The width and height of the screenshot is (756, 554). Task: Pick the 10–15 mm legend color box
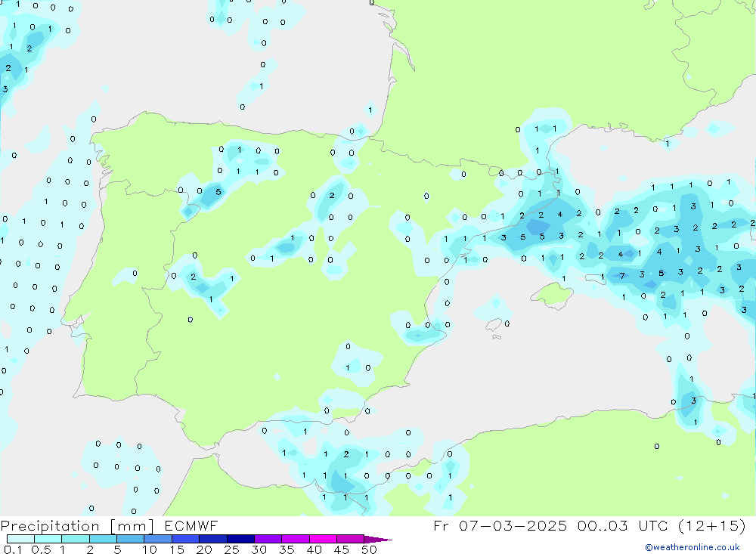pyautogui.click(x=158, y=539)
